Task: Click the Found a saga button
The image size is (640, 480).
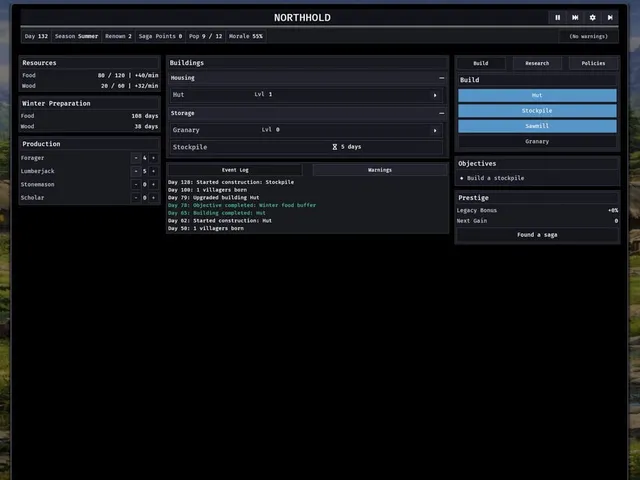Action: [x=537, y=235]
